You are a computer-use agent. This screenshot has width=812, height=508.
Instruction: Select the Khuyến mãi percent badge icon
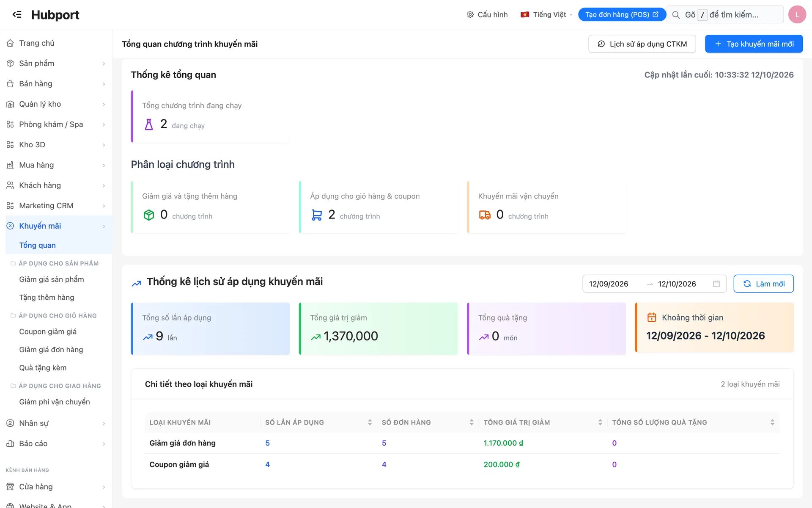[10, 226]
